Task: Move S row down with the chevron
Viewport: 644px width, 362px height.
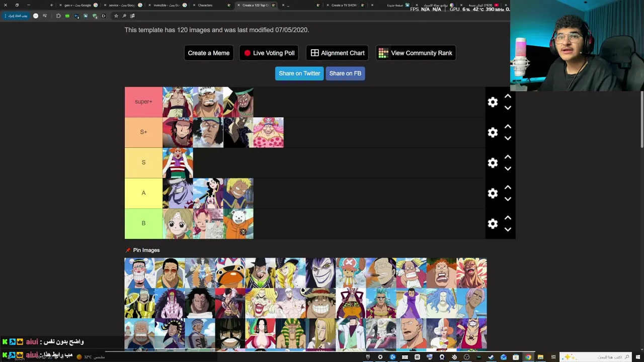Action: pyautogui.click(x=508, y=168)
